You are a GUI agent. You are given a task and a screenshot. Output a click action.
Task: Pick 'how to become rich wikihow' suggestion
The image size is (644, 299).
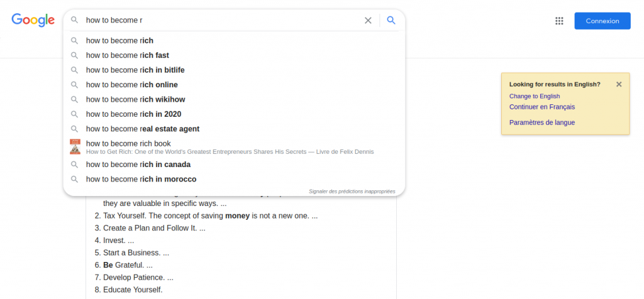234,100
